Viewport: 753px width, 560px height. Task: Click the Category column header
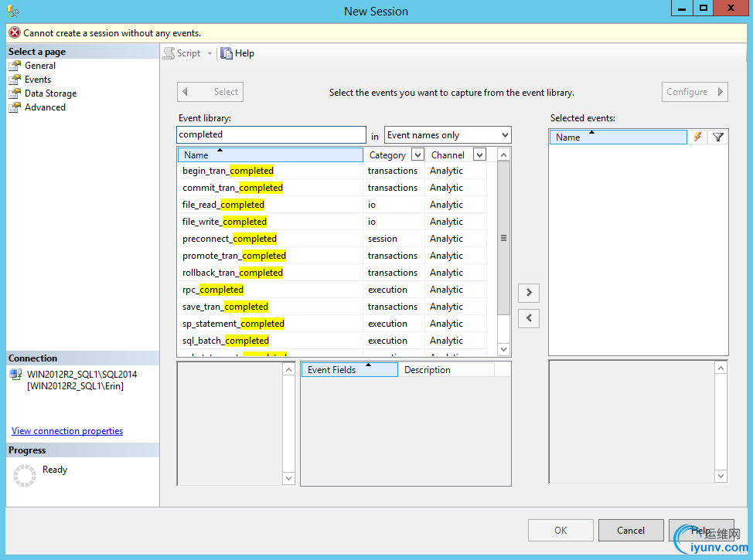387,155
